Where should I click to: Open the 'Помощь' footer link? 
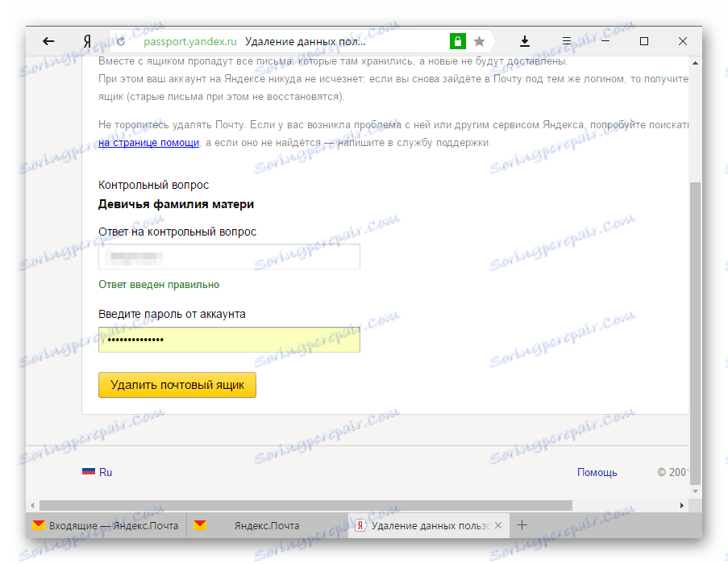pos(597,473)
